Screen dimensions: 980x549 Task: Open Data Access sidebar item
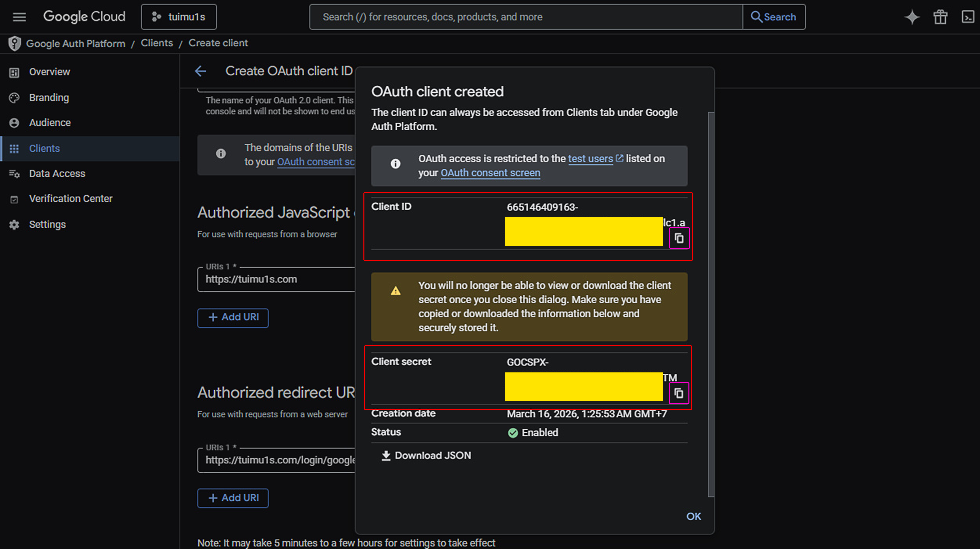tap(57, 174)
